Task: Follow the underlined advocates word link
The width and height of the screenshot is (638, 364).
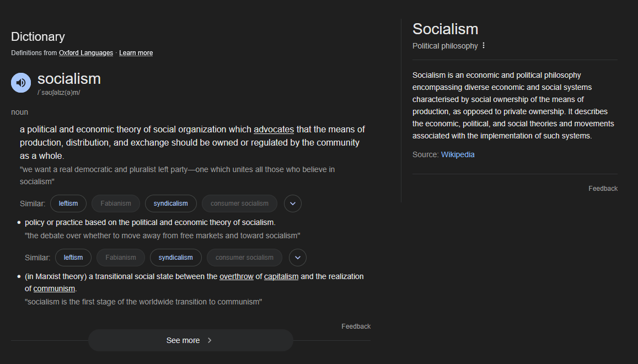Action: (274, 130)
